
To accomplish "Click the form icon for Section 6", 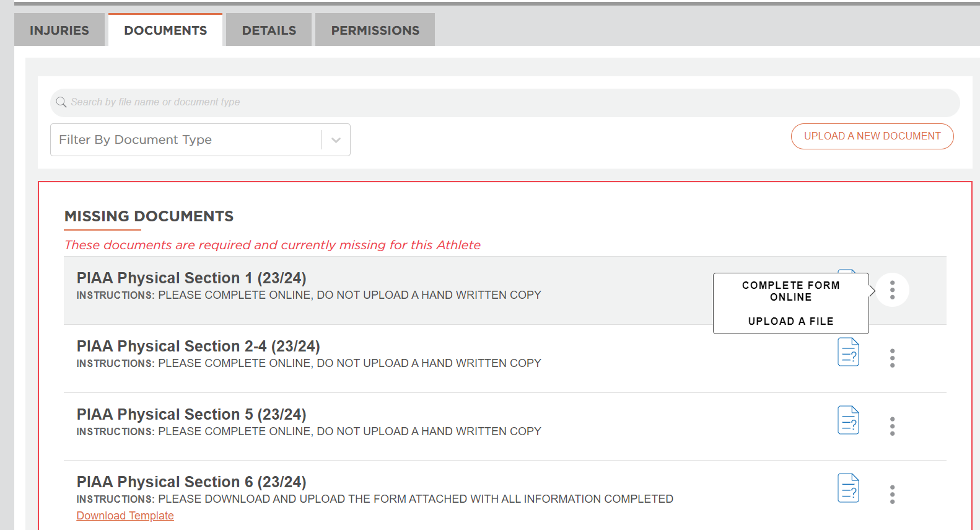I will click(849, 488).
